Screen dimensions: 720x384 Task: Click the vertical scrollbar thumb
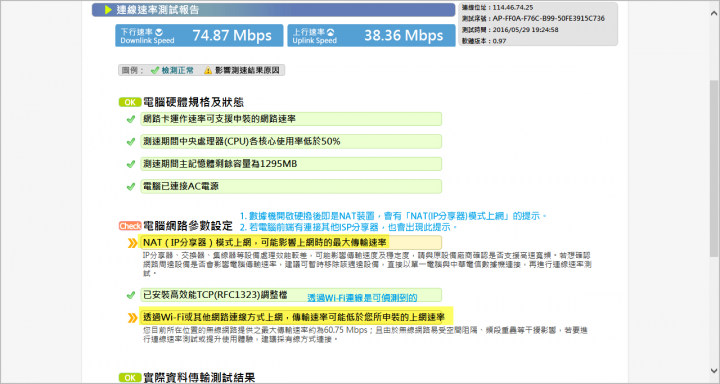[714, 168]
